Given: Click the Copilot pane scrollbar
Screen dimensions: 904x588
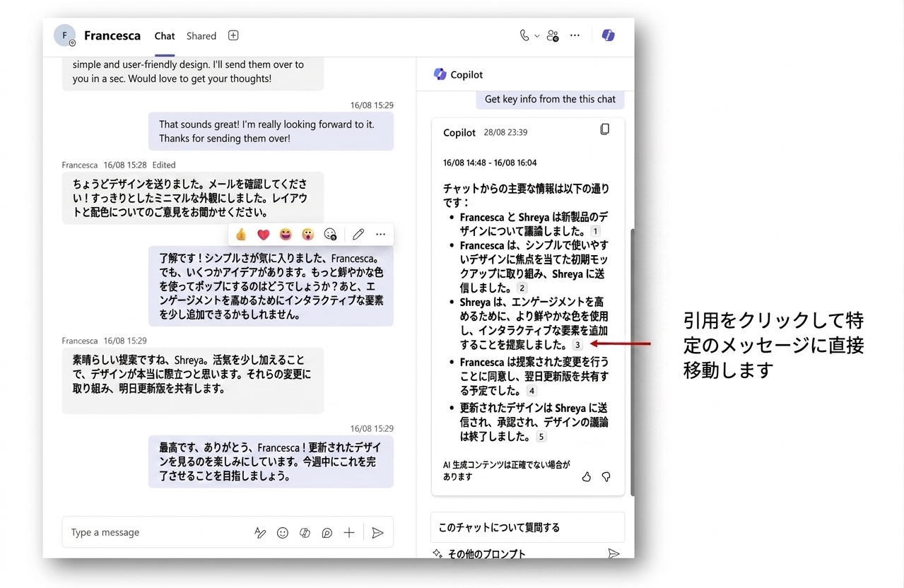Looking at the screenshot, I should [x=631, y=362].
